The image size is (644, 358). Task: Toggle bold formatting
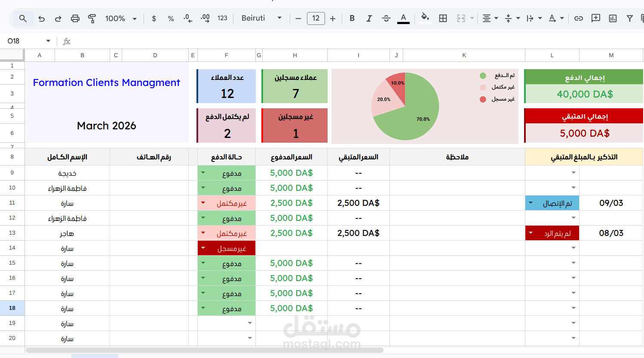352,18
